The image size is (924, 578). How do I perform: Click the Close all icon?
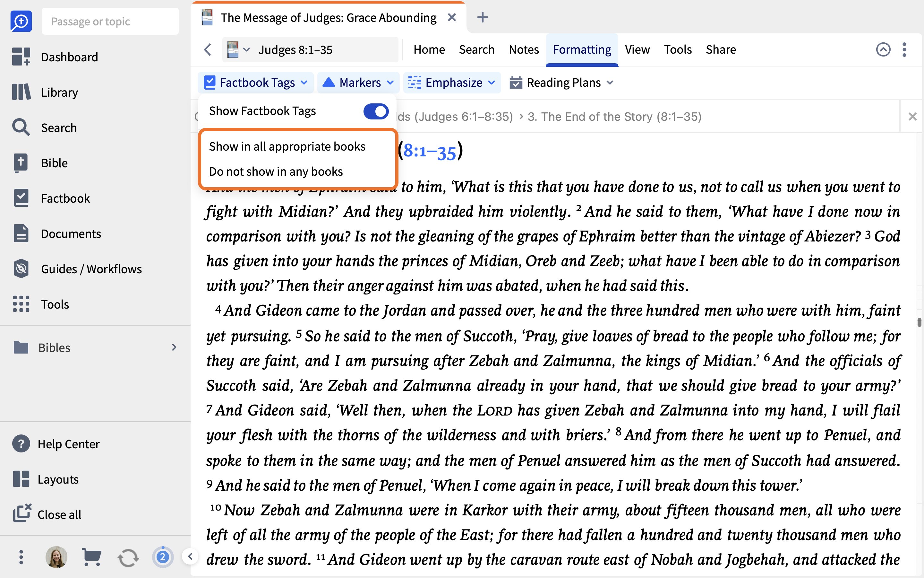point(22,513)
